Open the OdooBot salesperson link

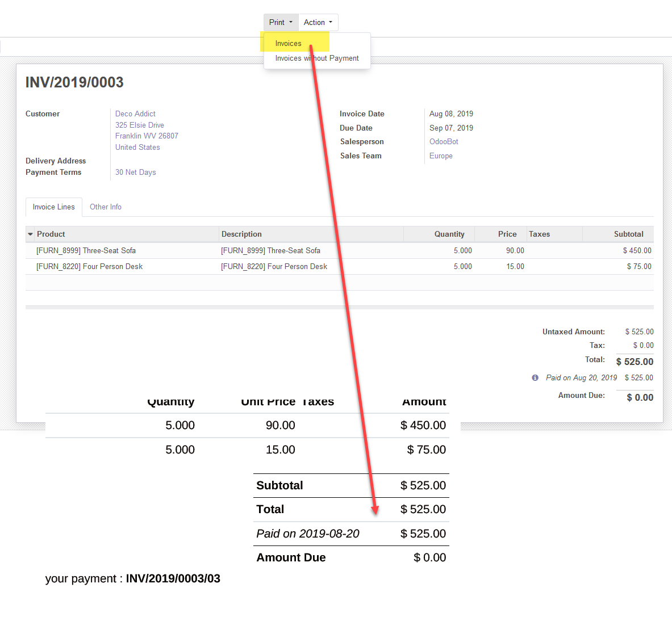coord(444,142)
